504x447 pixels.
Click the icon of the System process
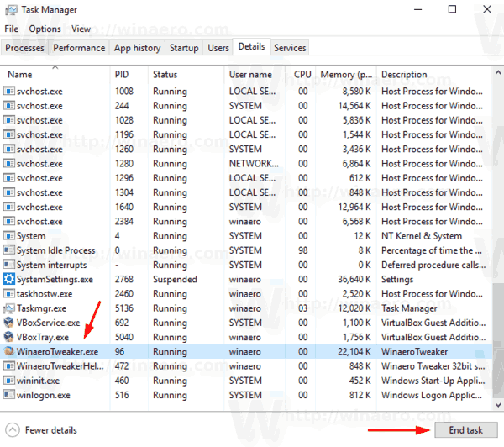(x=8, y=235)
